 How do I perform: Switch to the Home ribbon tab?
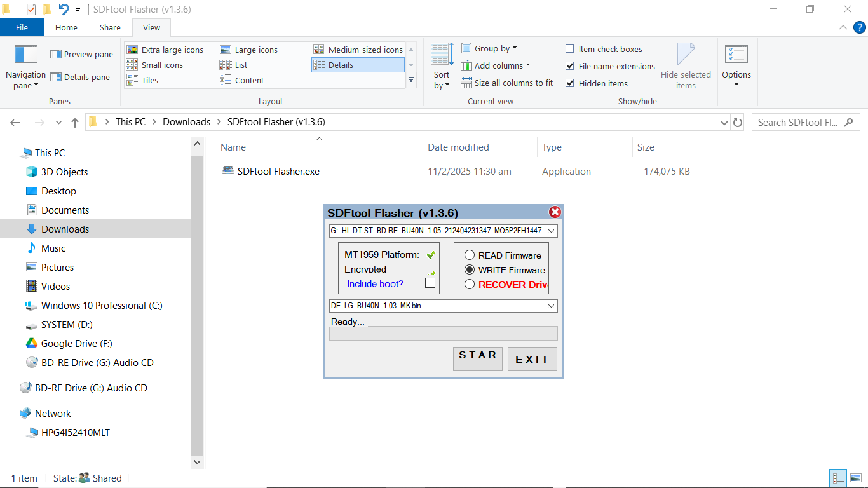click(66, 27)
